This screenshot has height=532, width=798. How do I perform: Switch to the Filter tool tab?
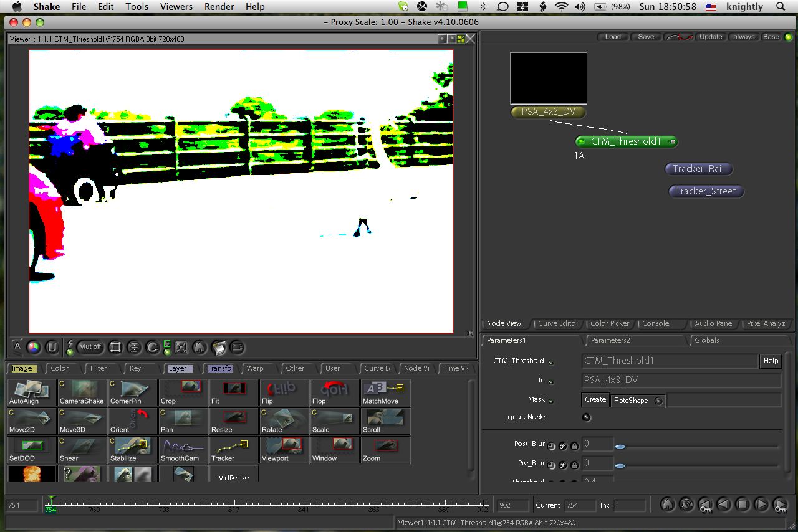(x=99, y=368)
